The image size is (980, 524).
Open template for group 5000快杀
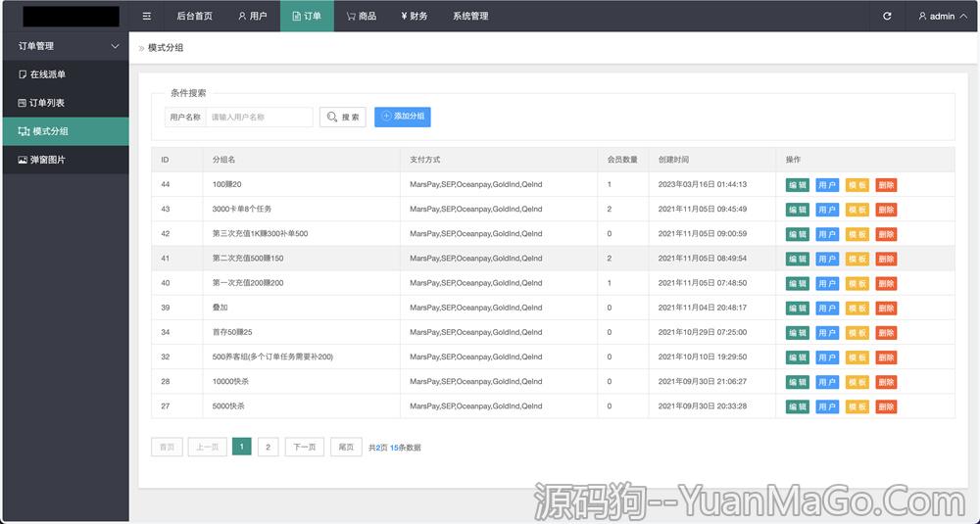(857, 406)
